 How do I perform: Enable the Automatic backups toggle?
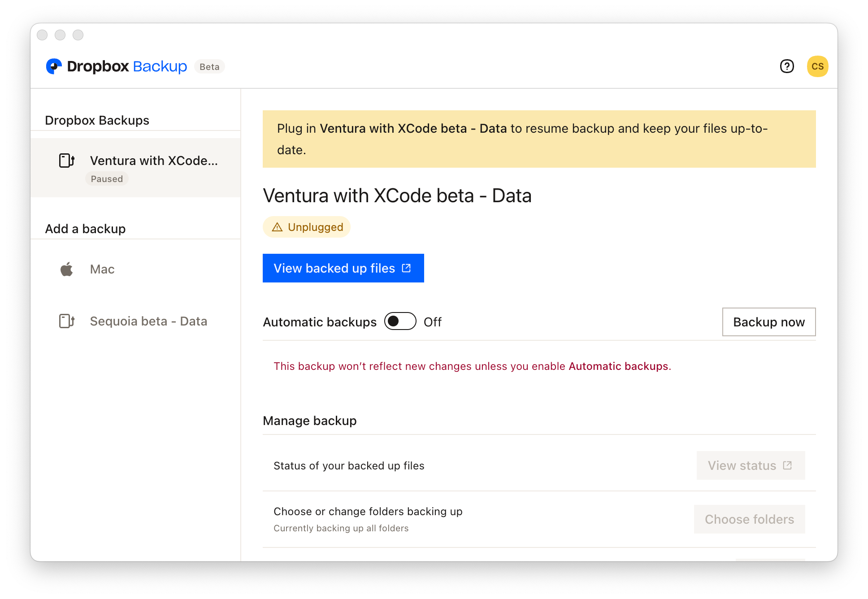click(400, 321)
